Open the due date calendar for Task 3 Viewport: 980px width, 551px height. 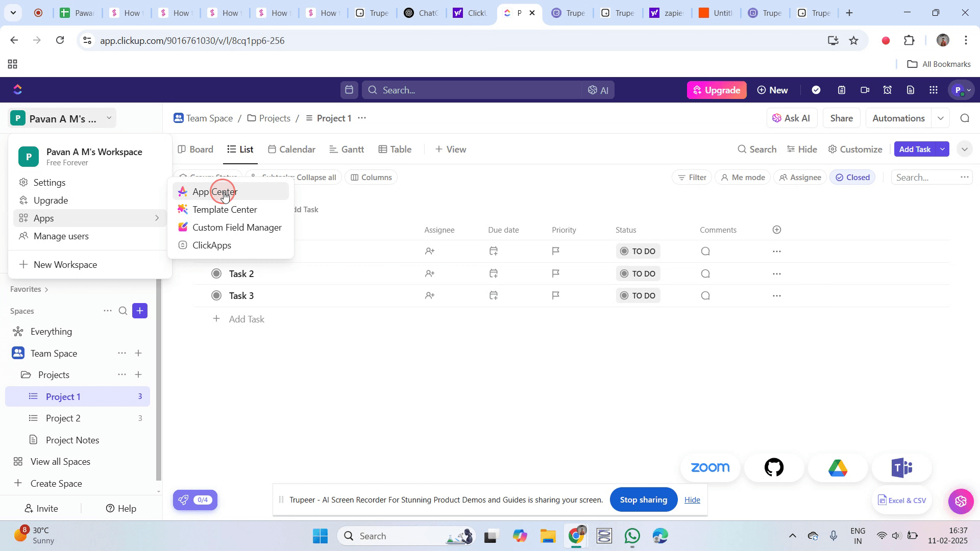click(494, 295)
